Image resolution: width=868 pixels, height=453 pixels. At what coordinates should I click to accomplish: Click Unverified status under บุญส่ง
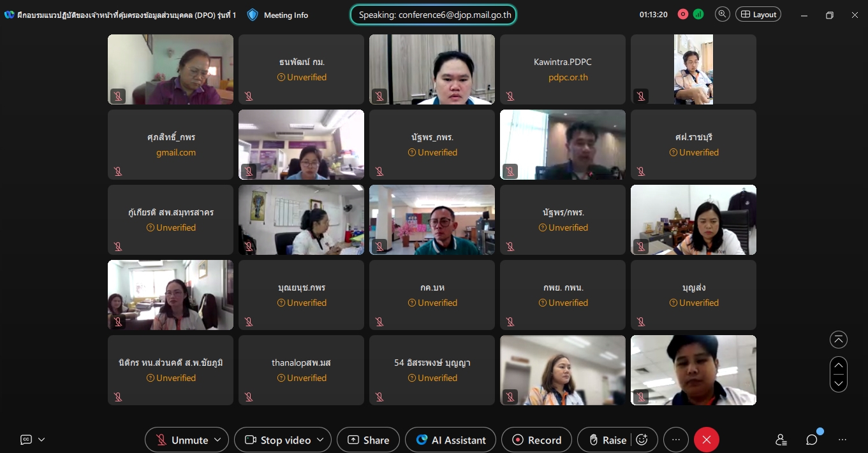[x=694, y=303]
